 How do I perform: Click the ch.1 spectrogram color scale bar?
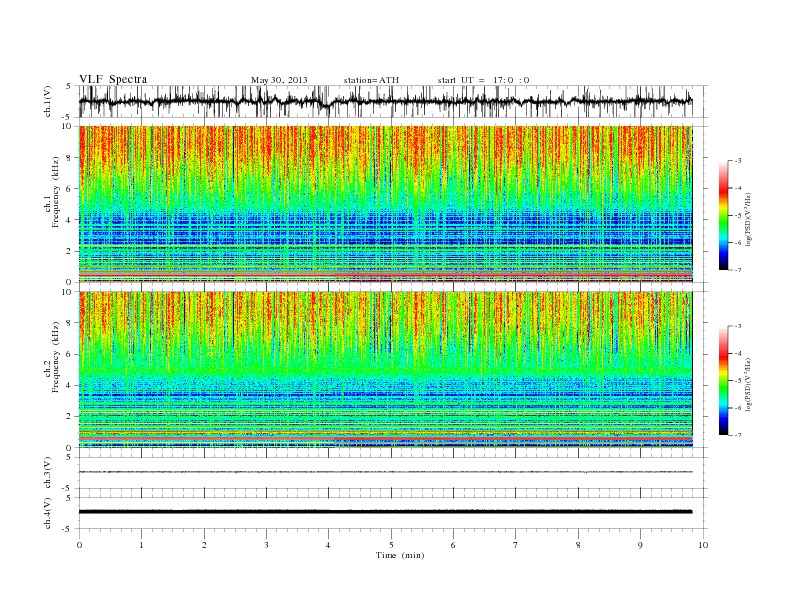[x=723, y=215]
